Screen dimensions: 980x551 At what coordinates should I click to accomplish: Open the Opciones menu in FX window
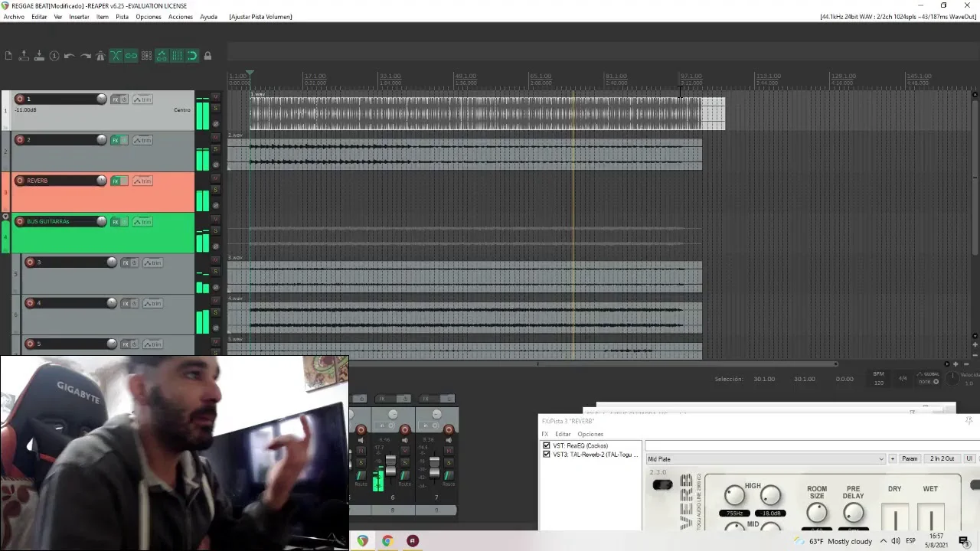point(590,434)
